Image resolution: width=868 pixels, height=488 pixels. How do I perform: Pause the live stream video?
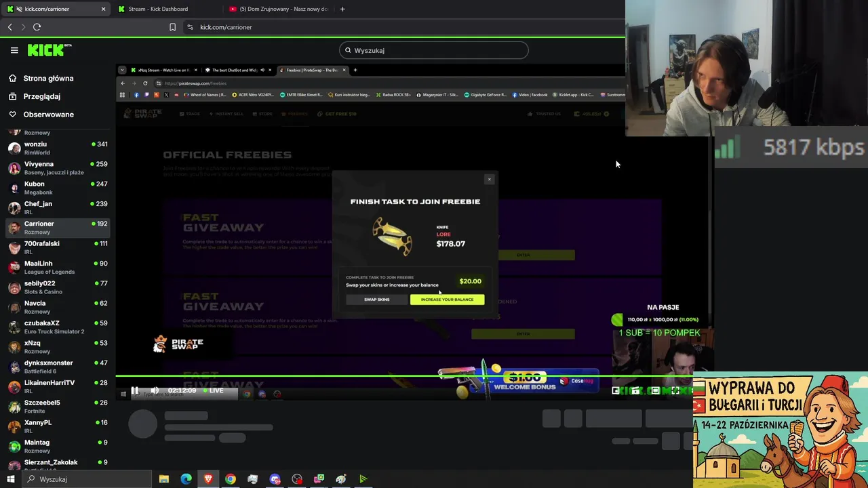pos(134,390)
